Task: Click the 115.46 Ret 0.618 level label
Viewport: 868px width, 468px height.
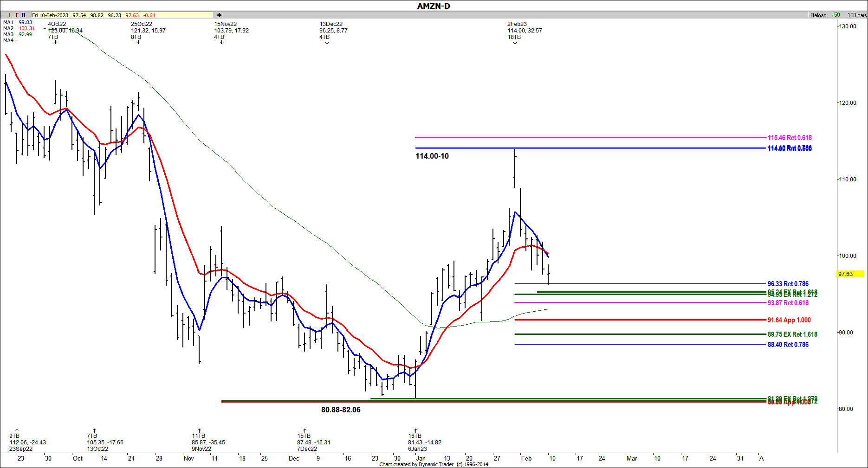Action: (790, 138)
